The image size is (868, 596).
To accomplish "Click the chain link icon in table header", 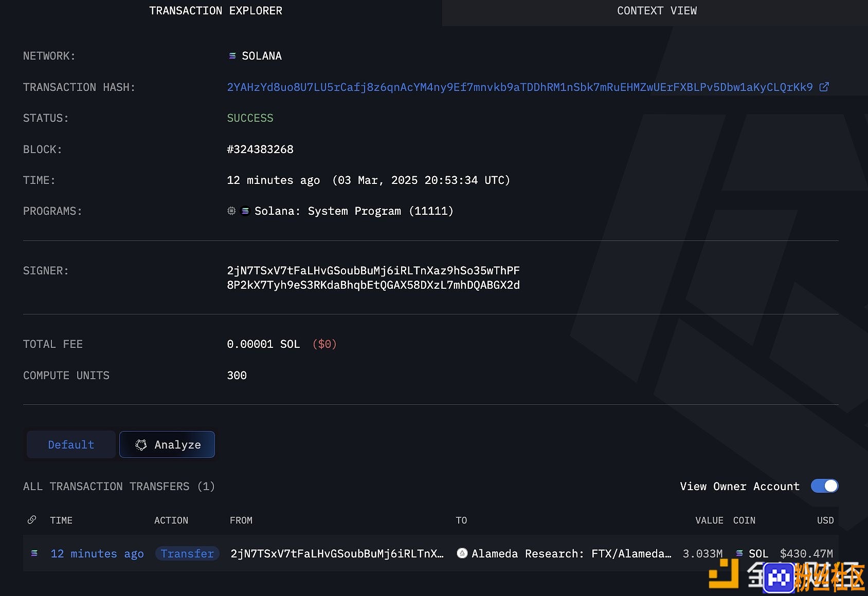I will (32, 520).
